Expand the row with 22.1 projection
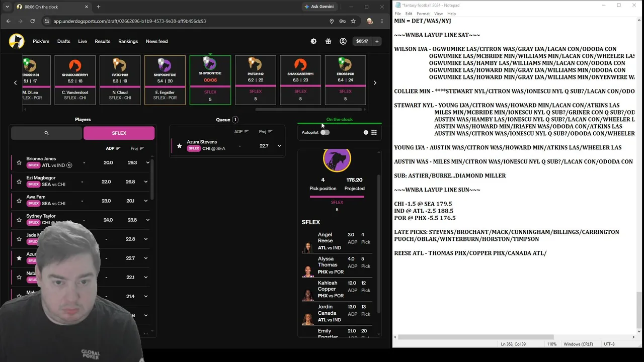 point(146,277)
